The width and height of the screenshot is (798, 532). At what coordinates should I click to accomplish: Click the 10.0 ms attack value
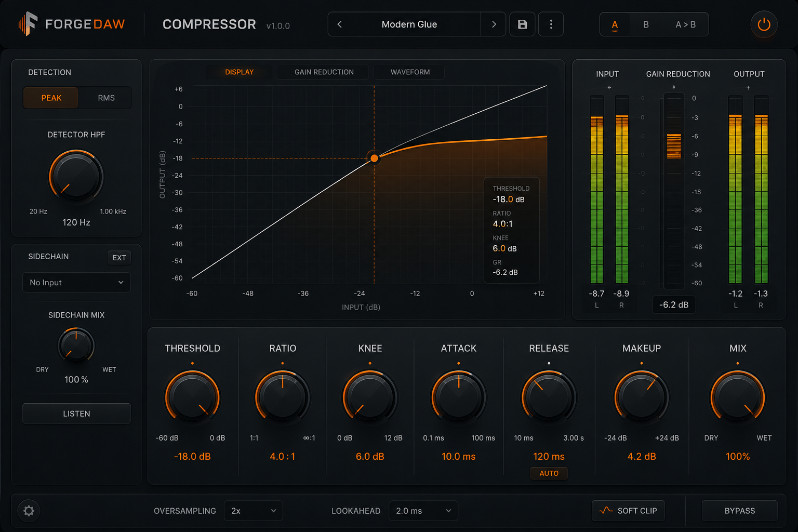pos(459,457)
